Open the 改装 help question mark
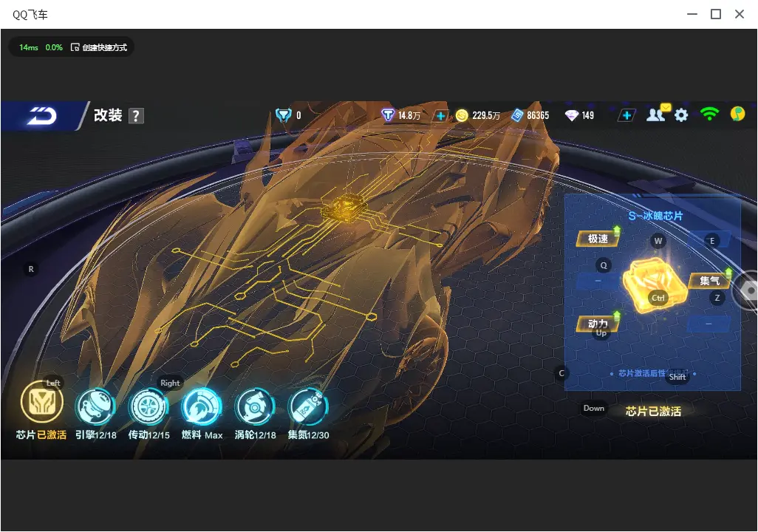Image resolution: width=758 pixels, height=532 pixels. 136,115
